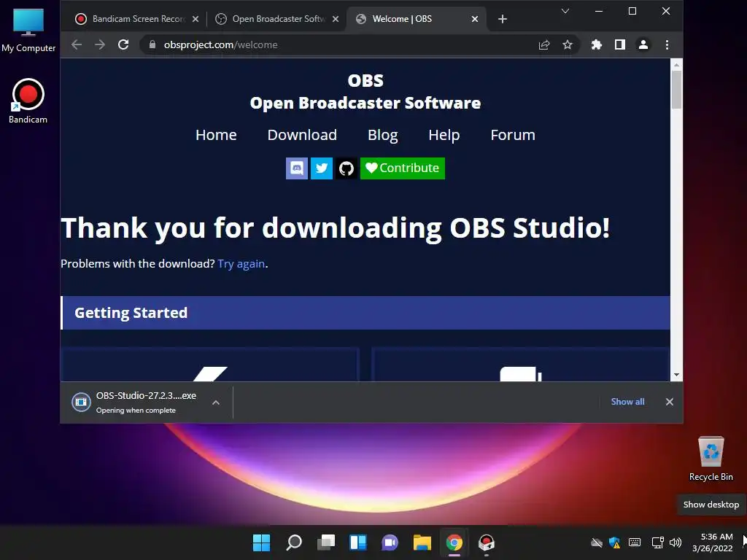Select the Recycle Bin desktop icon

pos(711,459)
